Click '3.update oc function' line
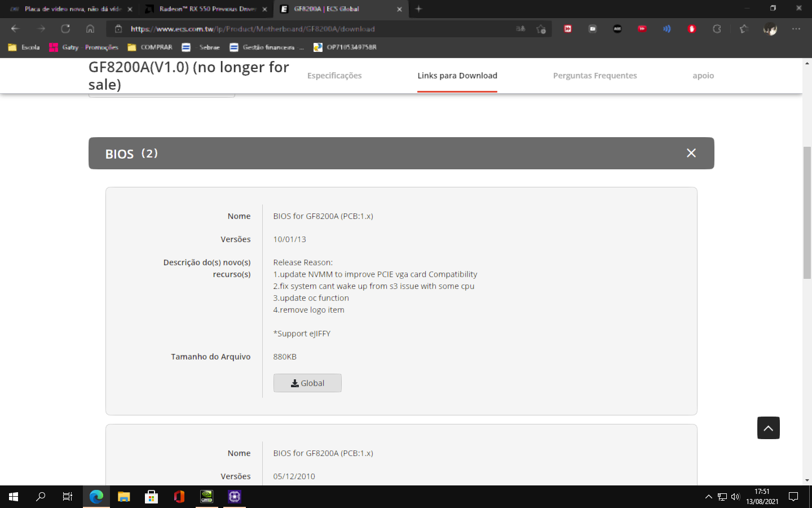 coord(311,298)
